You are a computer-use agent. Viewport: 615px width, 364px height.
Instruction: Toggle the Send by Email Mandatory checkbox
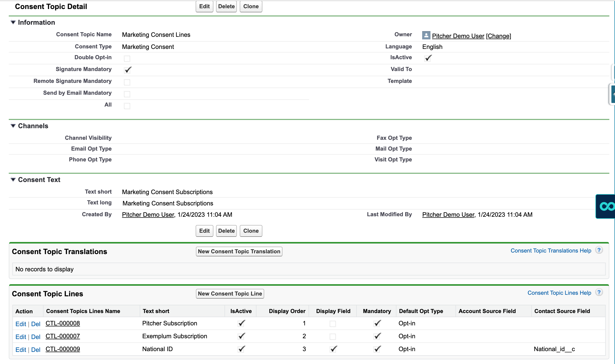click(127, 94)
